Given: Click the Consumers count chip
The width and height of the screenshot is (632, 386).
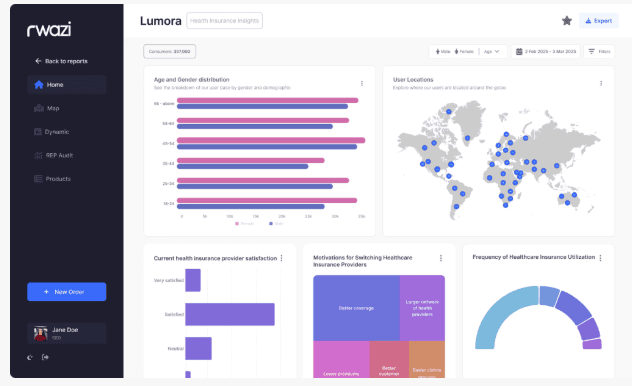Looking at the screenshot, I should coord(169,52).
